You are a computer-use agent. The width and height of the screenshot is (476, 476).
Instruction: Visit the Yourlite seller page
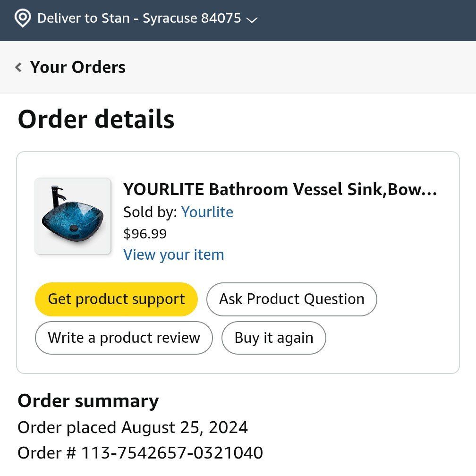click(x=207, y=212)
